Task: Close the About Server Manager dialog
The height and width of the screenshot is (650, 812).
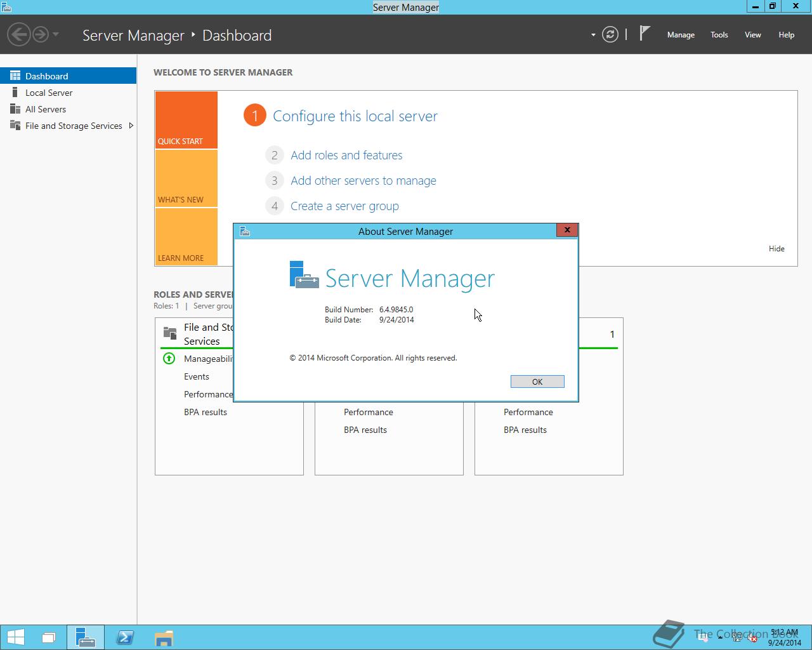Action: coord(567,230)
